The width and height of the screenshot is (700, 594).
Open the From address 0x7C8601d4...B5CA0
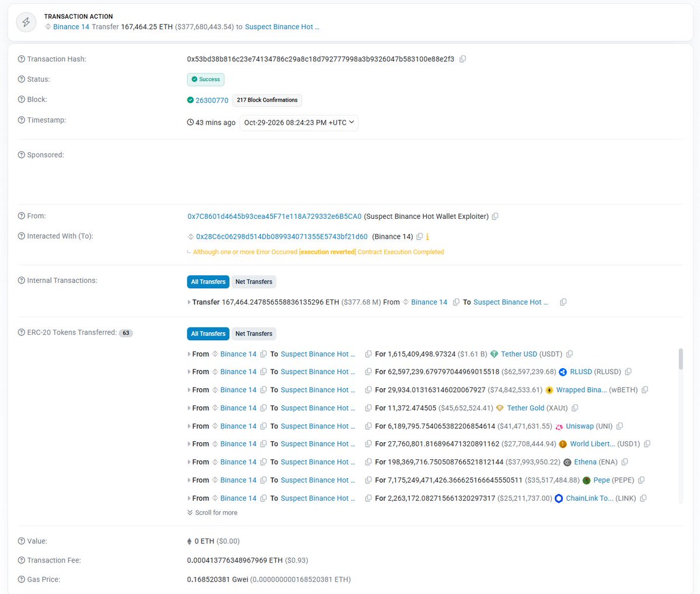pos(274,216)
